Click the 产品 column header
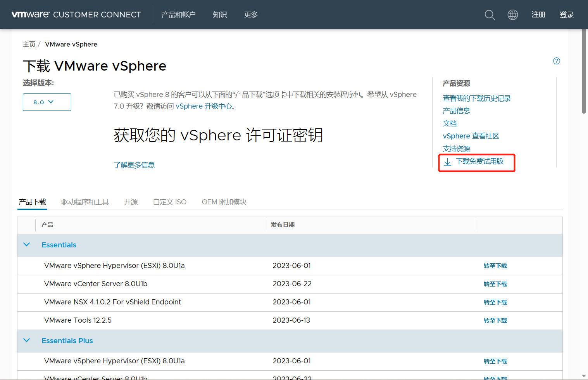 [x=47, y=225]
